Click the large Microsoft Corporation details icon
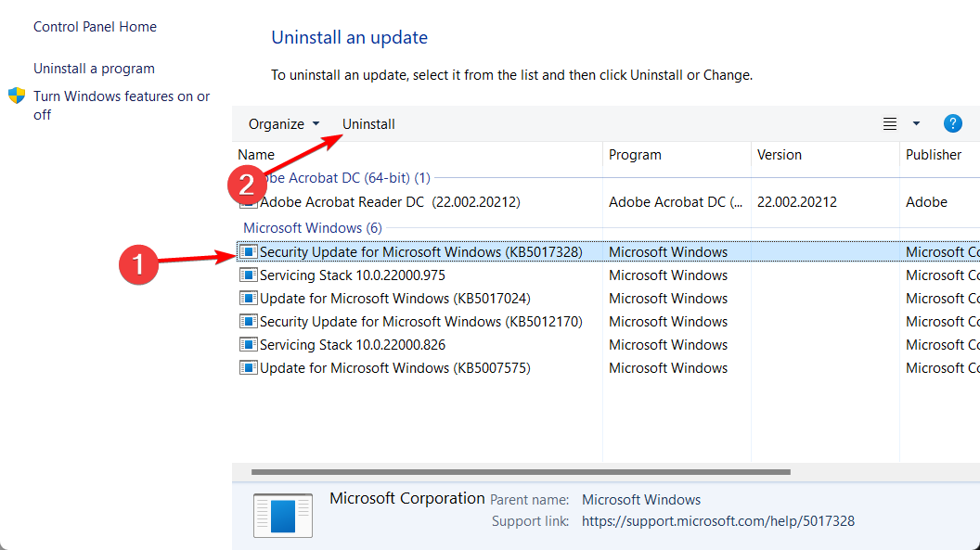 [285, 514]
